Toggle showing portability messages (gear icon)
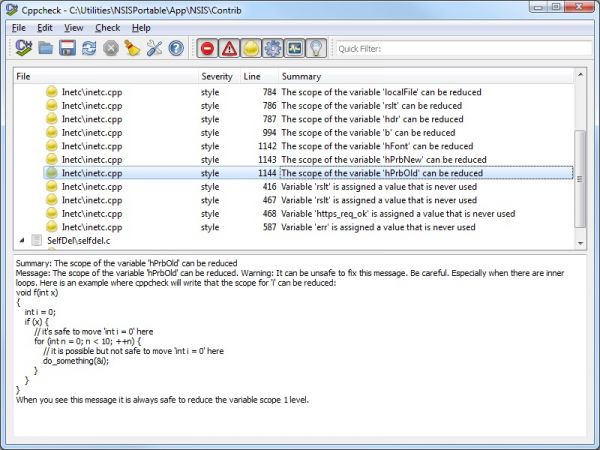This screenshot has height=450, width=600. pyautogui.click(x=273, y=49)
